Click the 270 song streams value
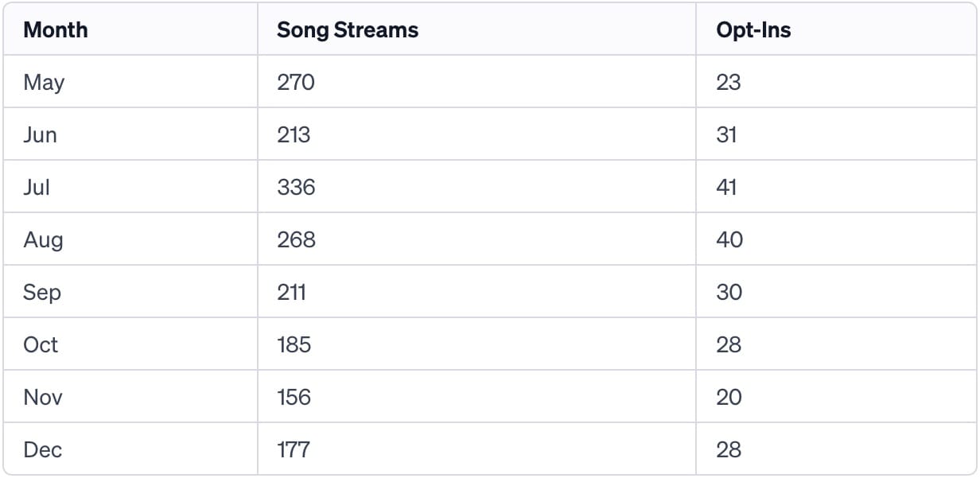980x478 pixels. (295, 82)
